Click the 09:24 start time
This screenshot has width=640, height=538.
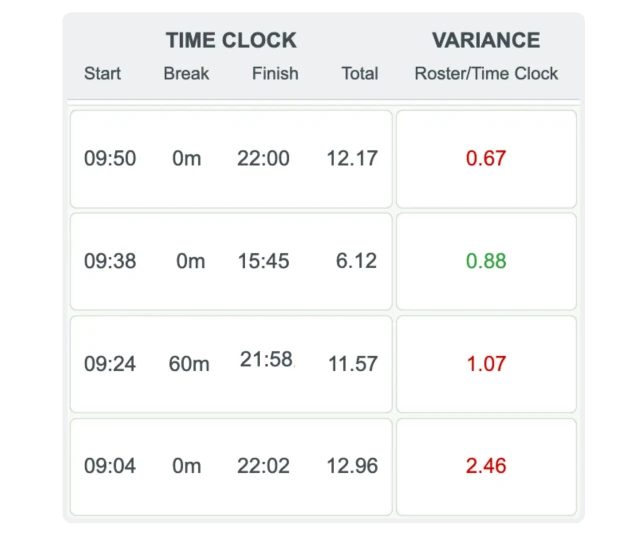click(110, 364)
